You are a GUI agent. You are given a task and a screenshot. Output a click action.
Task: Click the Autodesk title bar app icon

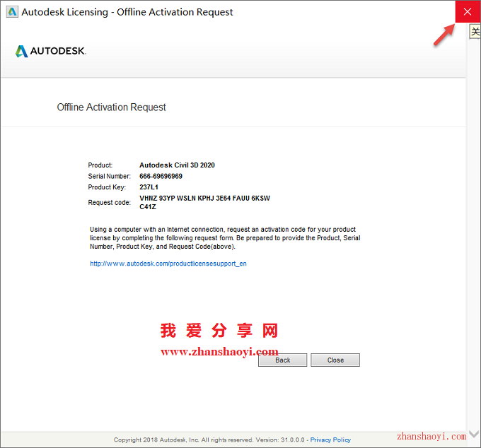(x=12, y=12)
